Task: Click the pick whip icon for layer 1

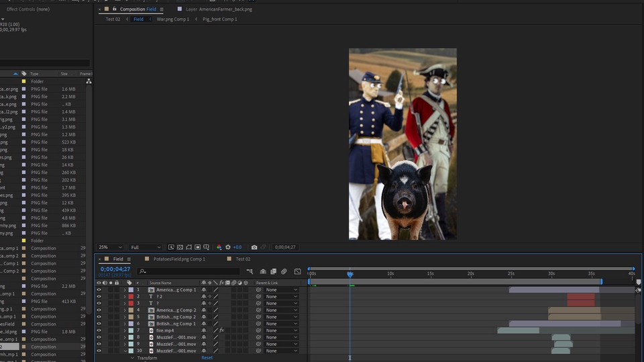Action: click(x=259, y=289)
